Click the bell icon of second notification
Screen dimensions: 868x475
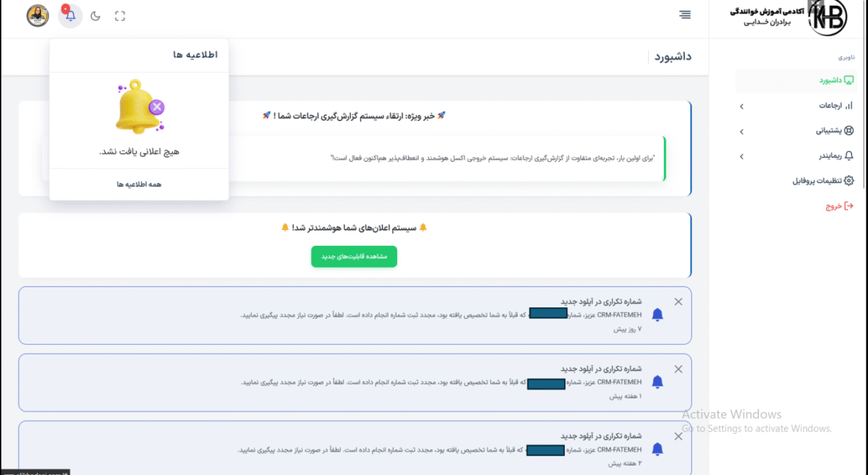tap(658, 382)
